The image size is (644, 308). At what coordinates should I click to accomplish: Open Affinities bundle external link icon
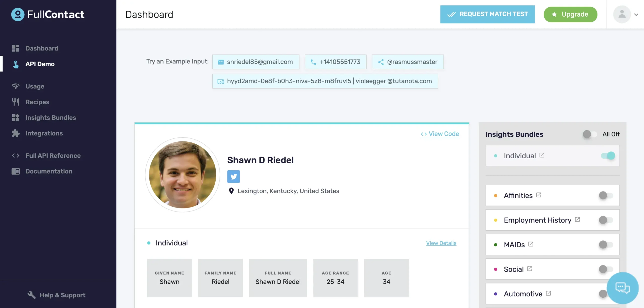click(539, 195)
